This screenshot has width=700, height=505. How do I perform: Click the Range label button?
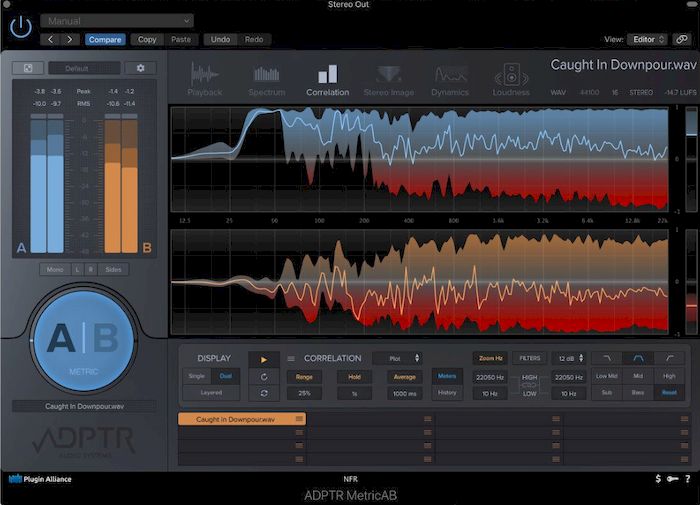click(x=304, y=377)
